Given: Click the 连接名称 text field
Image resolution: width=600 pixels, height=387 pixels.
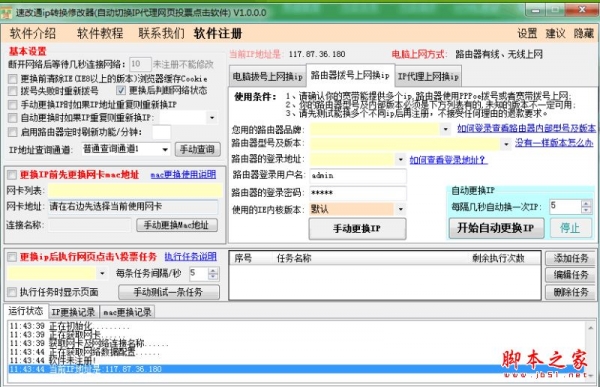Looking at the screenshot, I should pos(90,225).
